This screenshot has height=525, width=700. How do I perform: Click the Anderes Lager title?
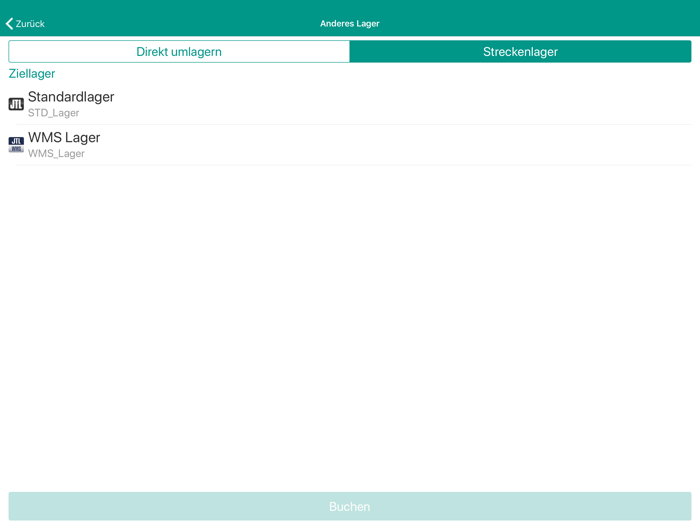click(x=350, y=24)
